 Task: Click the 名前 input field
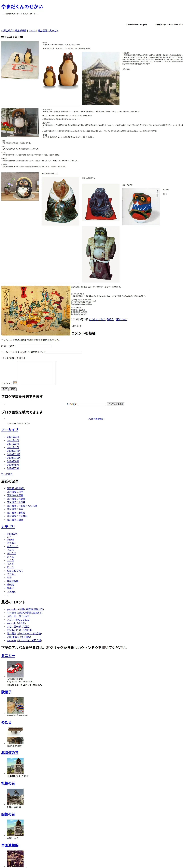(34, 346)
